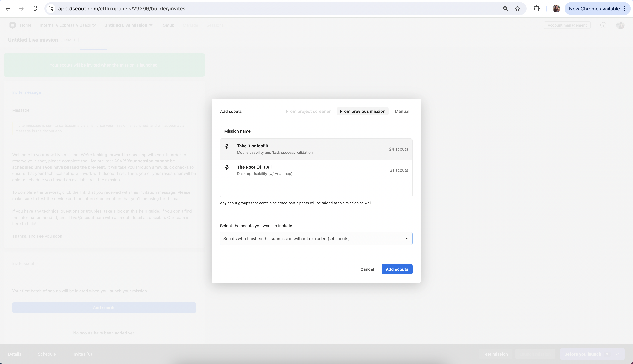Open the Chrome extensions puzzle icon

tap(536, 9)
